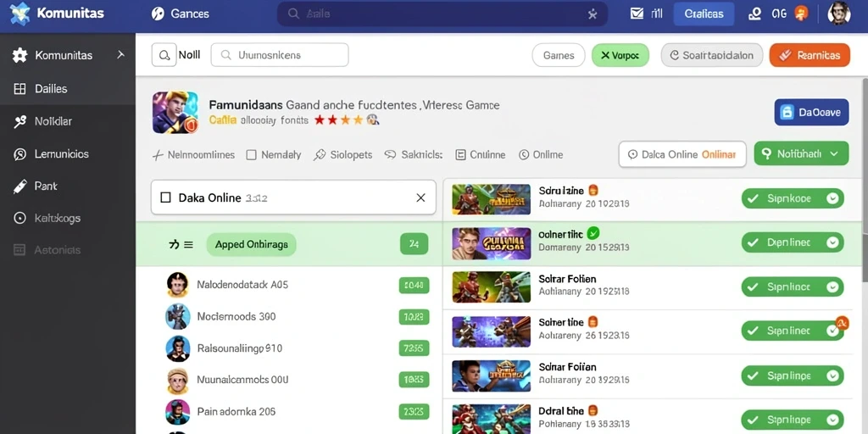Click the orange Reamitas button
This screenshot has height=434, width=868.
(810, 55)
